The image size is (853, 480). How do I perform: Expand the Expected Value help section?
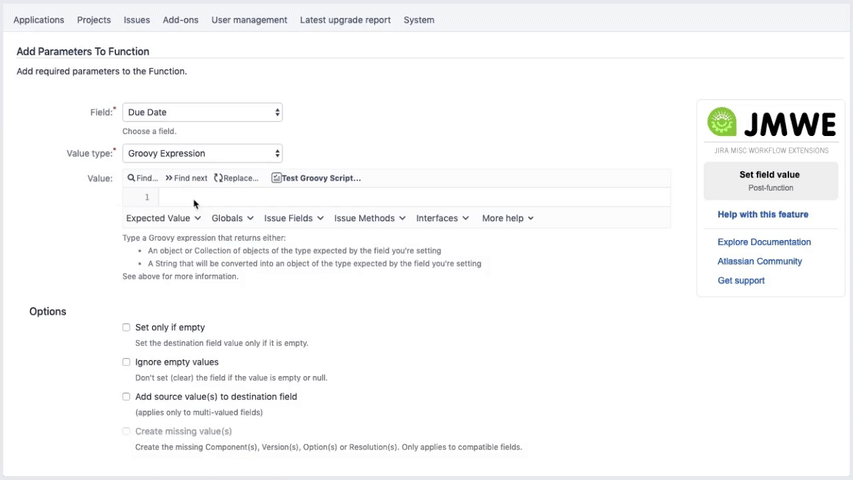pyautogui.click(x=164, y=218)
